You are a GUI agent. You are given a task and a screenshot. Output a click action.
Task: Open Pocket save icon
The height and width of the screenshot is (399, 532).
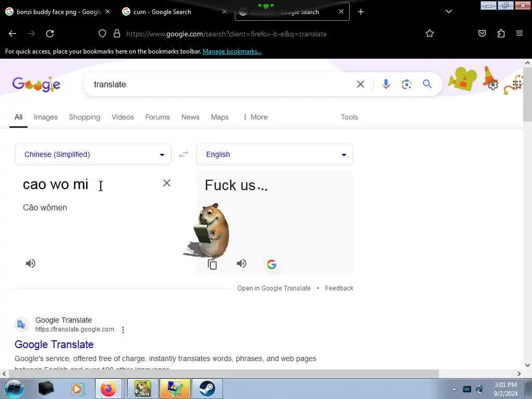pyautogui.click(x=482, y=34)
